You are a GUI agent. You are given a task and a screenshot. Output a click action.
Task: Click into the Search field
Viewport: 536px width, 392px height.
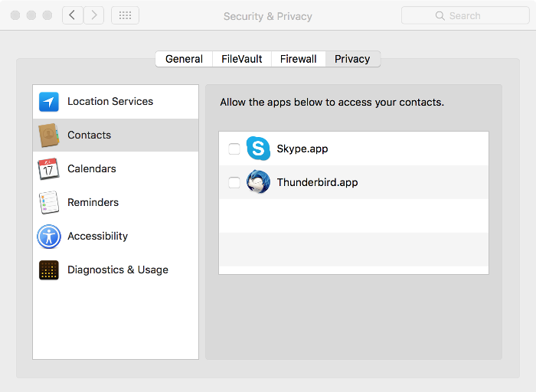tap(466, 15)
